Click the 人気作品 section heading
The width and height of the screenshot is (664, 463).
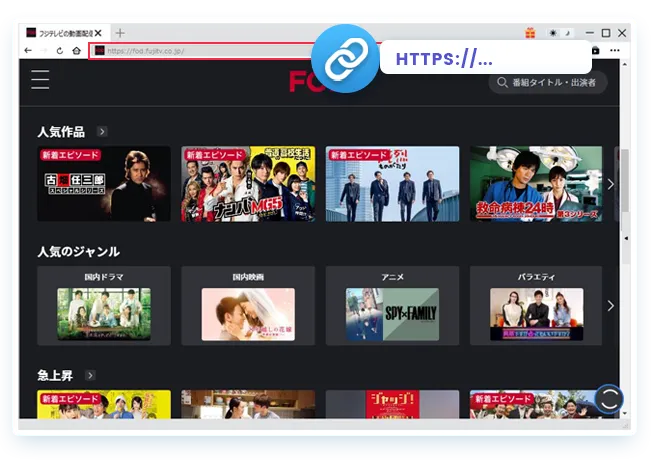click(x=61, y=132)
